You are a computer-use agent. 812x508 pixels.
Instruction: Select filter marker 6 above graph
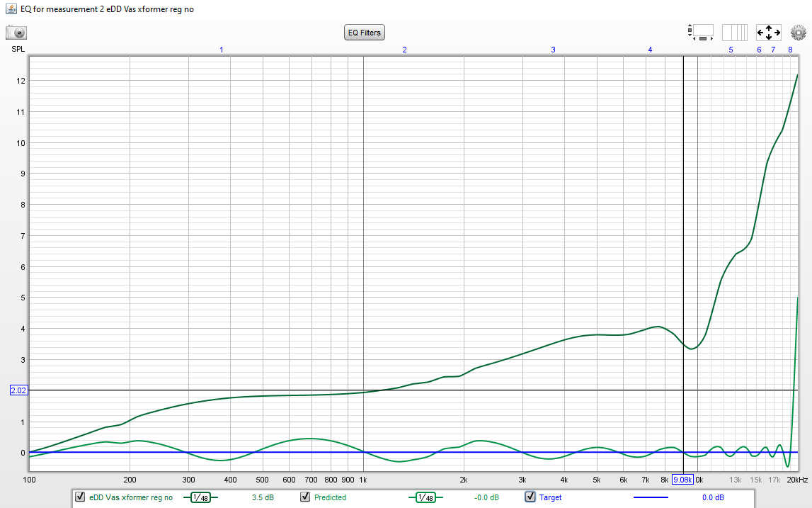pyautogui.click(x=759, y=50)
